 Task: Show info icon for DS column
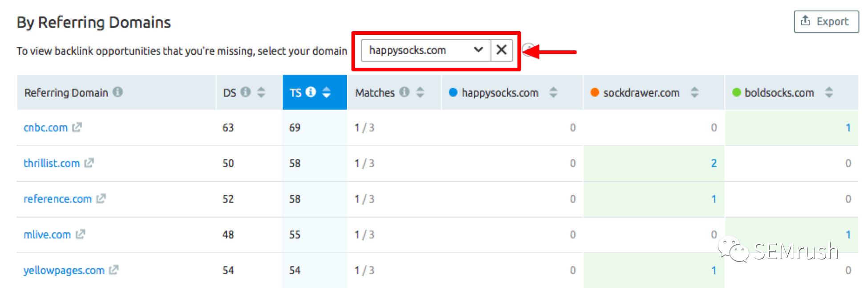coord(245,92)
